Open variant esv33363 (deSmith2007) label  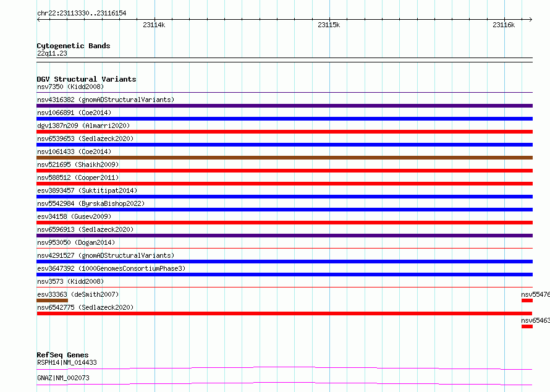click(x=78, y=294)
